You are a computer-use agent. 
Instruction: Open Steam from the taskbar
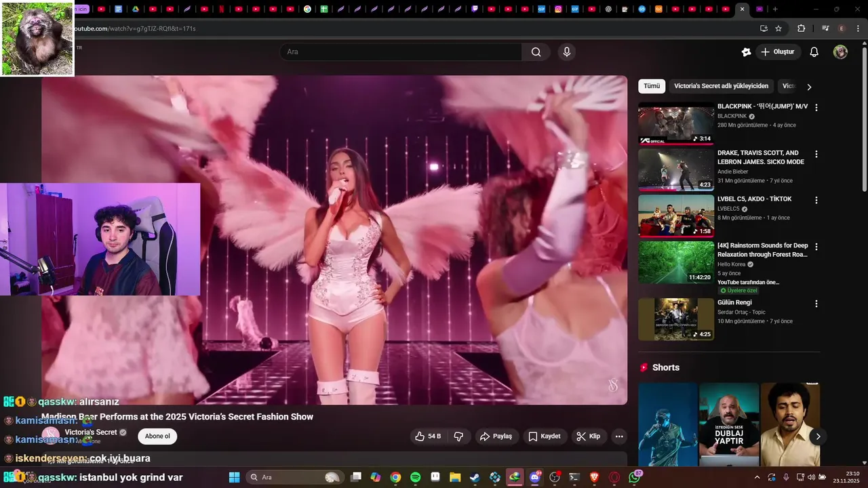tap(475, 477)
